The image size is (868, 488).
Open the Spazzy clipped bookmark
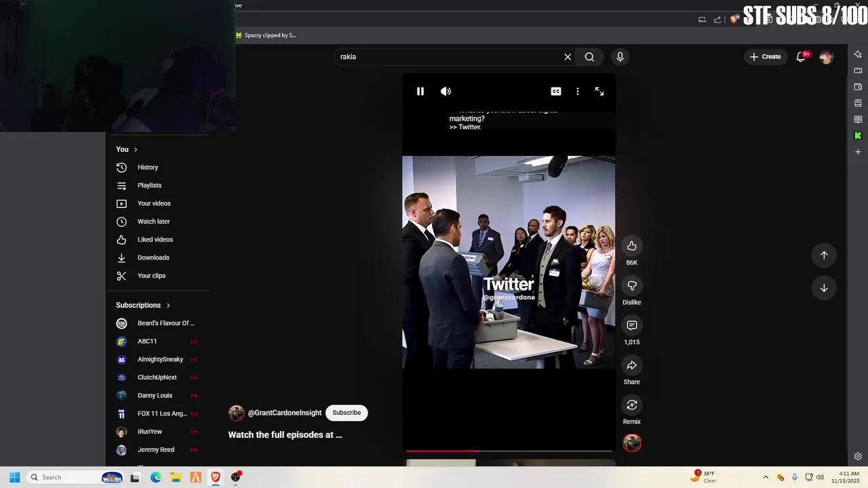coord(266,35)
